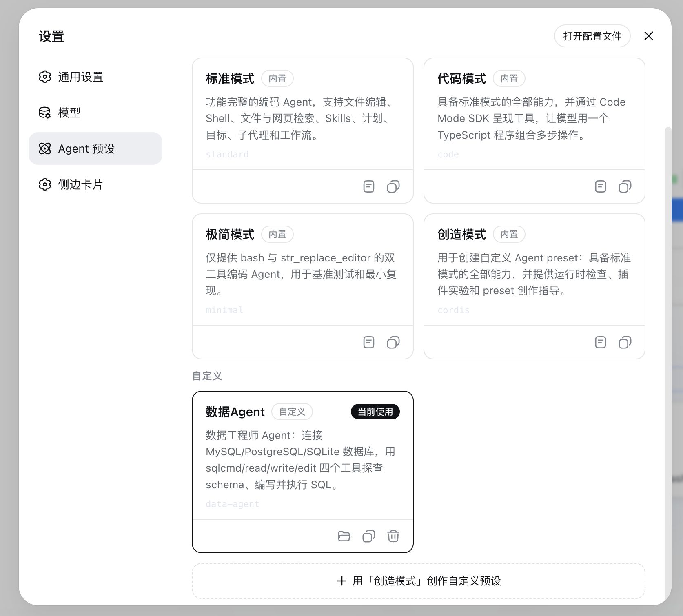Screen dimensions: 683x616
Task: Select the 创造模式 card title
Action: click(462, 234)
